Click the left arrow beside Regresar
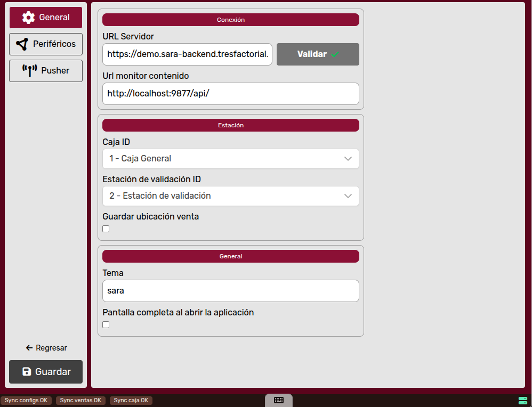The height and width of the screenshot is (407, 532). tap(29, 348)
